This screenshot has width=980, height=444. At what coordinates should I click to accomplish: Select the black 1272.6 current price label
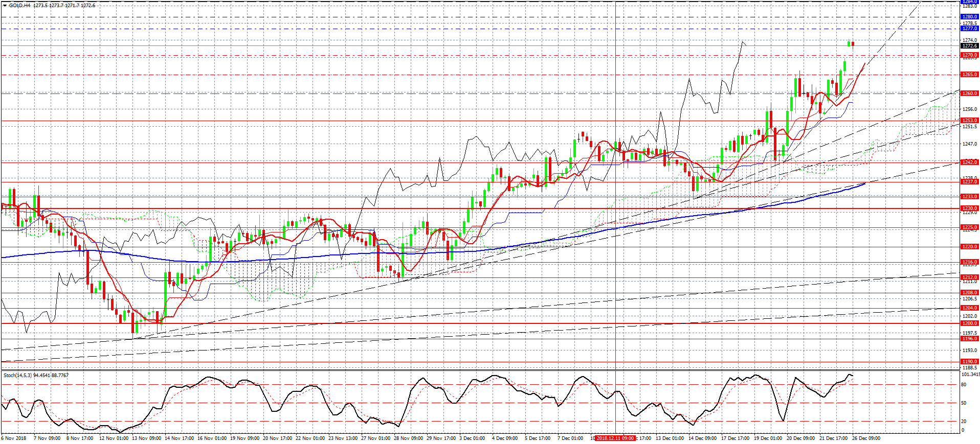[x=969, y=46]
